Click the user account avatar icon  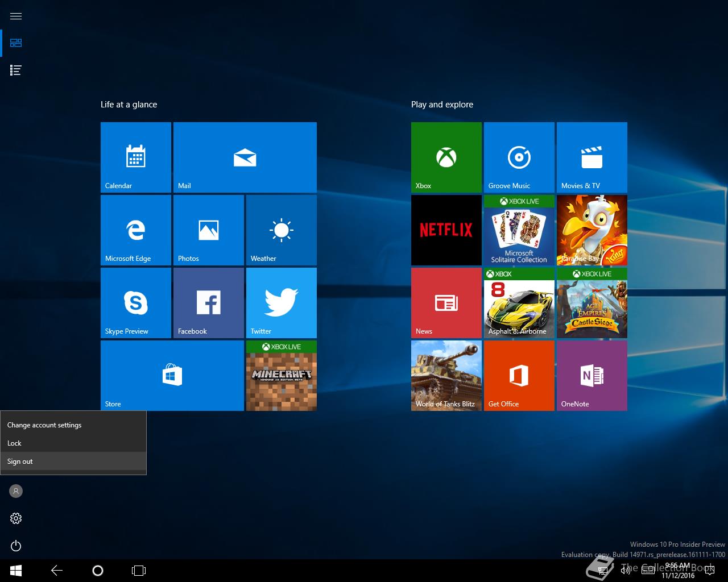[16, 491]
